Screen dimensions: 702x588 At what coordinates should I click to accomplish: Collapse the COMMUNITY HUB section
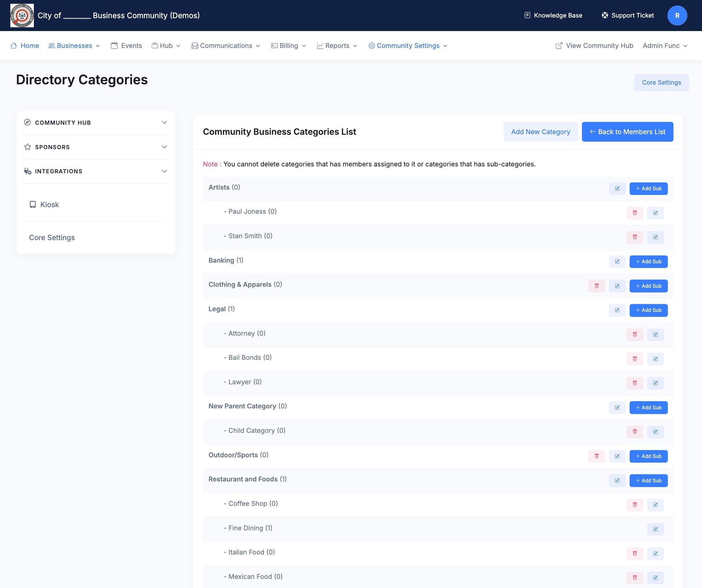(165, 122)
